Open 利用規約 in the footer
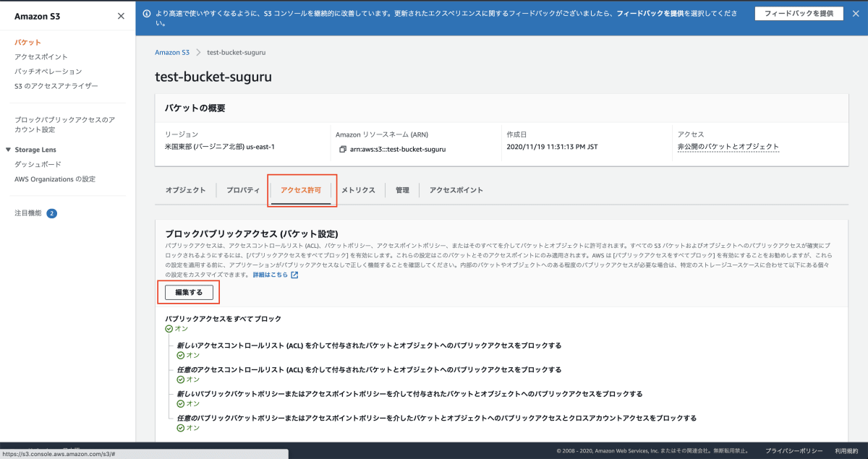868x459 pixels. coord(846,450)
